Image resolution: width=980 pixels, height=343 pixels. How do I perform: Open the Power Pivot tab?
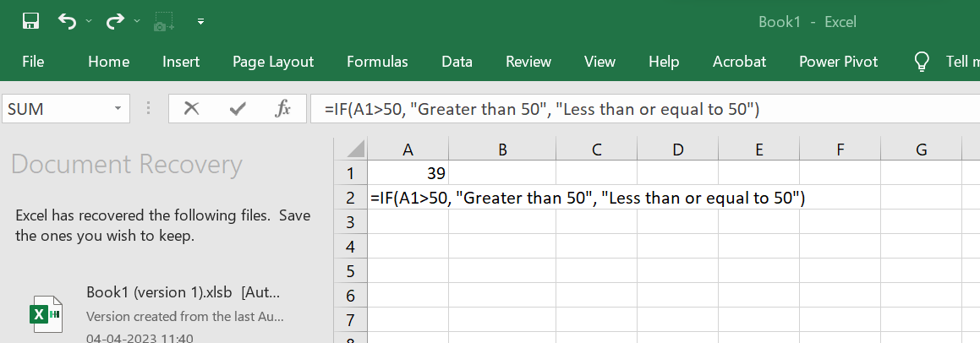[x=839, y=62]
